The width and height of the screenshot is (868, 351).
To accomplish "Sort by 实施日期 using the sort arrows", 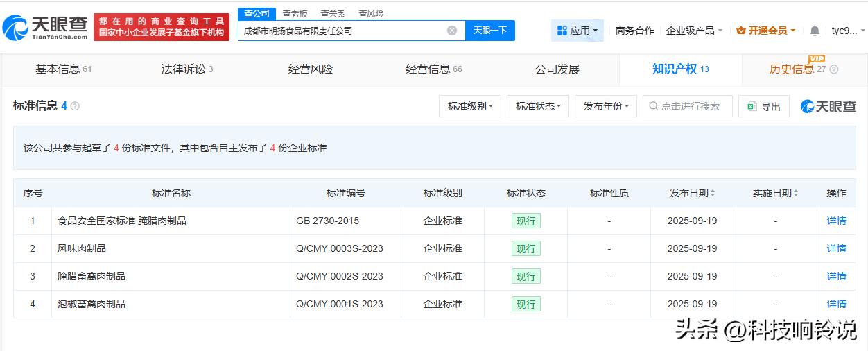I will 796,193.
